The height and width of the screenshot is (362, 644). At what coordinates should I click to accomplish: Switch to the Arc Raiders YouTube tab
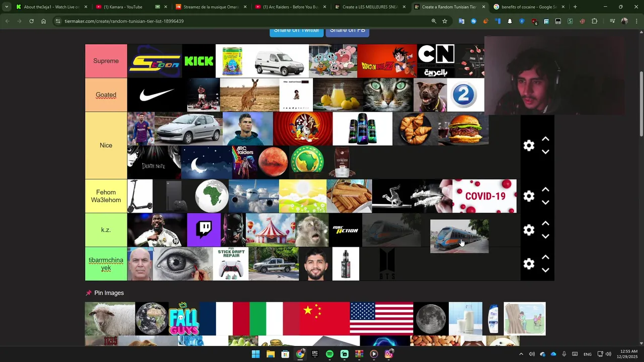290,7
